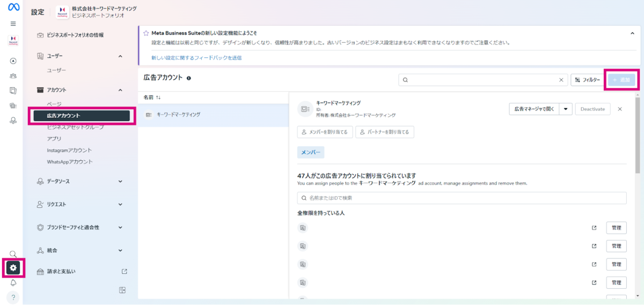Open the pages icon in left rail
This screenshot has width=644, height=306.
(x=13, y=91)
